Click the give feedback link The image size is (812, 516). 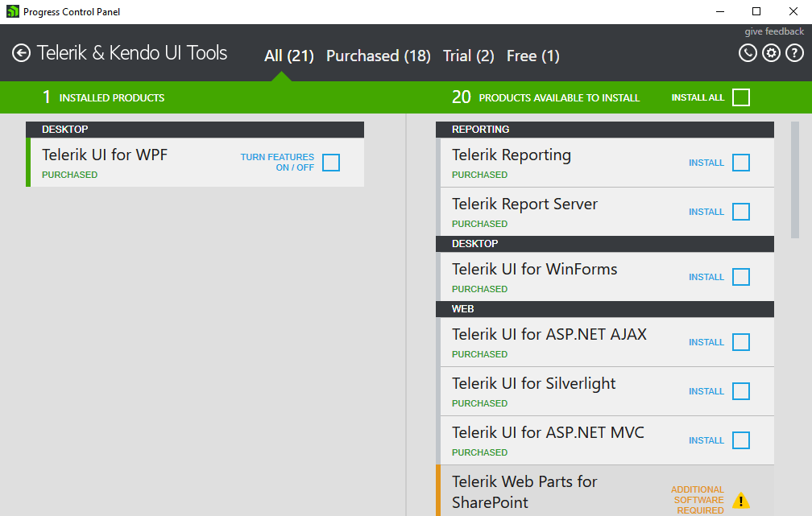[773, 31]
